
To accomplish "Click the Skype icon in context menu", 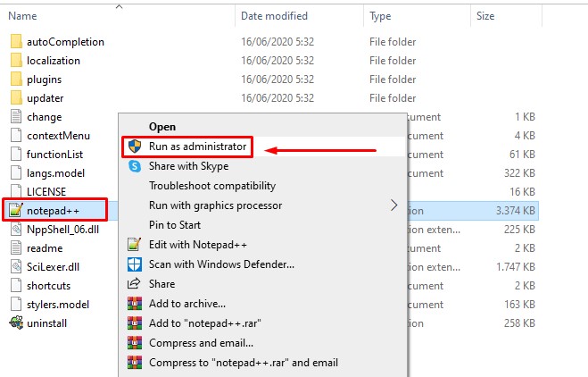I will click(134, 166).
